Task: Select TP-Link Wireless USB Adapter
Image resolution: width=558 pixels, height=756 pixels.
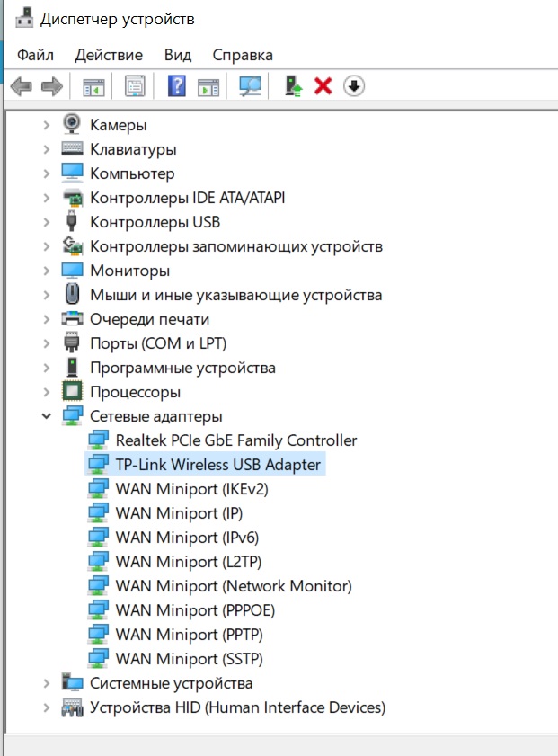Action: (x=217, y=465)
